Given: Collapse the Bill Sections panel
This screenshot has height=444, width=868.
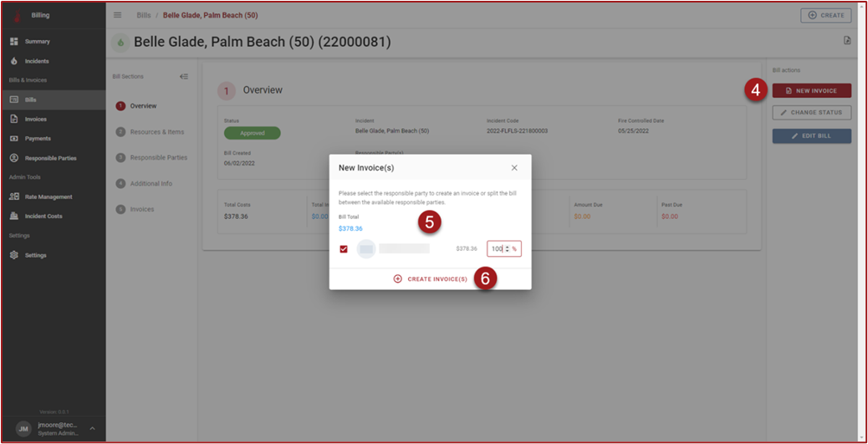Looking at the screenshot, I should pos(184,76).
